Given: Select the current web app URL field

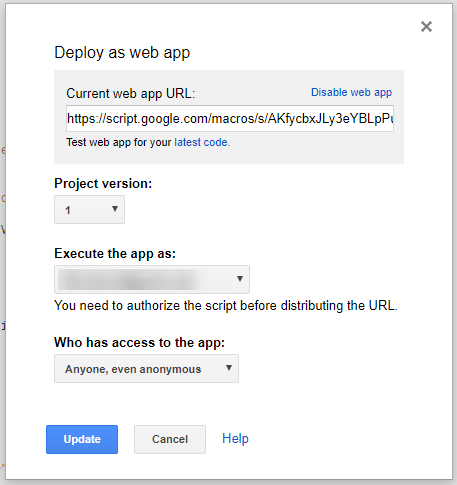Looking at the screenshot, I should [x=230, y=119].
